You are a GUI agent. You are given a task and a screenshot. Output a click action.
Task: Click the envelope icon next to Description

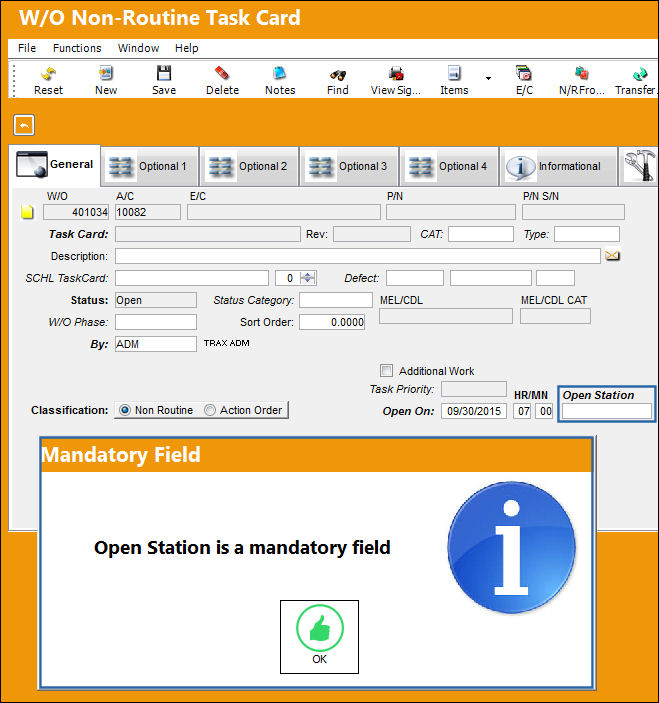612,256
